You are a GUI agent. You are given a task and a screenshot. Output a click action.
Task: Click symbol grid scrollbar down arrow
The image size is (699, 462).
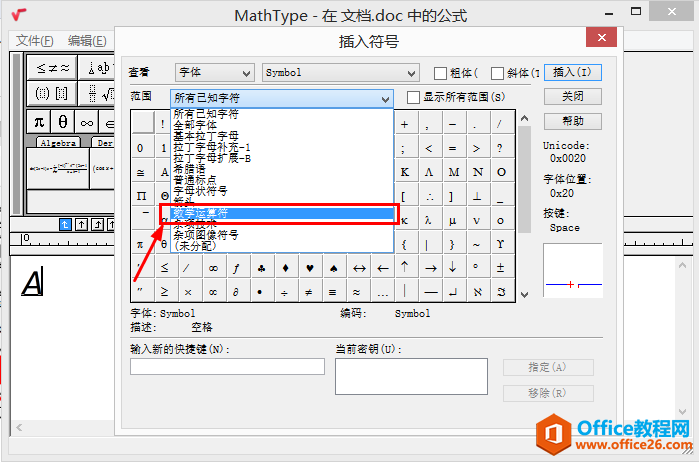point(525,294)
